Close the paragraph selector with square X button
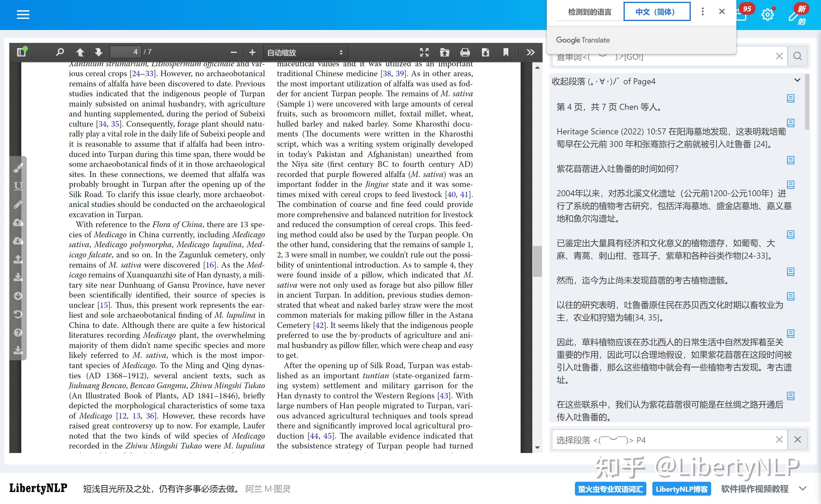821x504 pixels. tap(798, 440)
